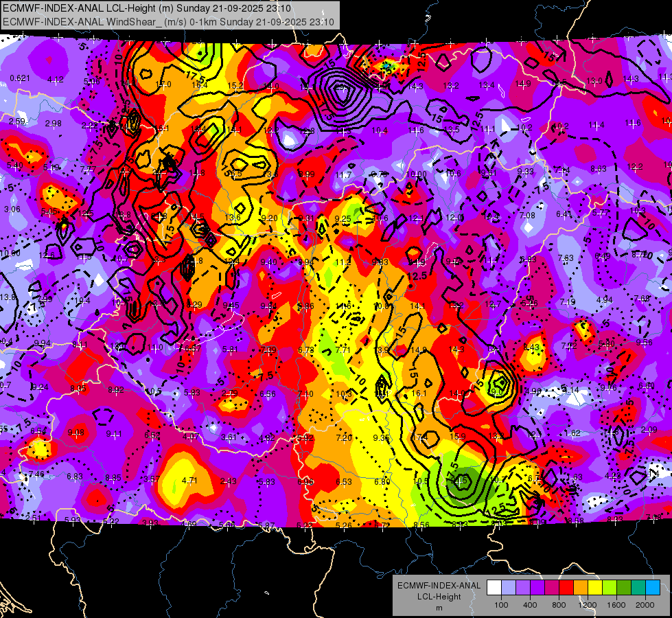This screenshot has height=618, width=672.
Task: Click the grid value 3.93
Action: point(150,523)
